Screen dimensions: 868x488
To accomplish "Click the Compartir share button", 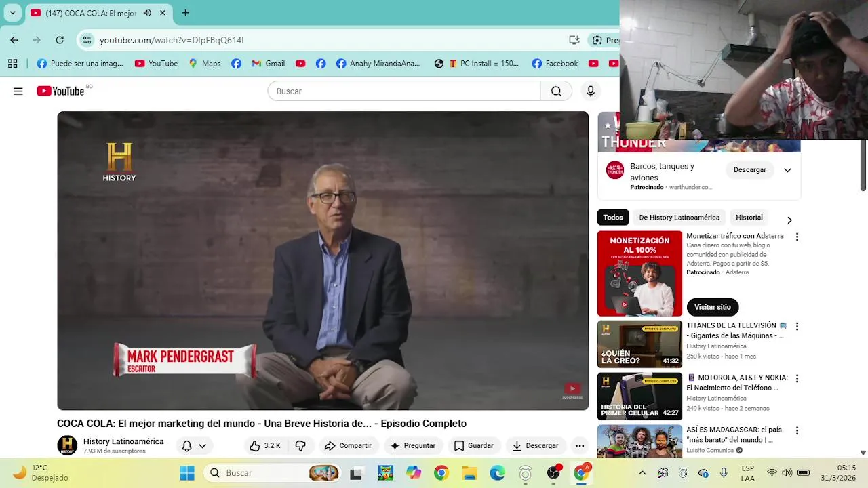I will point(348,445).
